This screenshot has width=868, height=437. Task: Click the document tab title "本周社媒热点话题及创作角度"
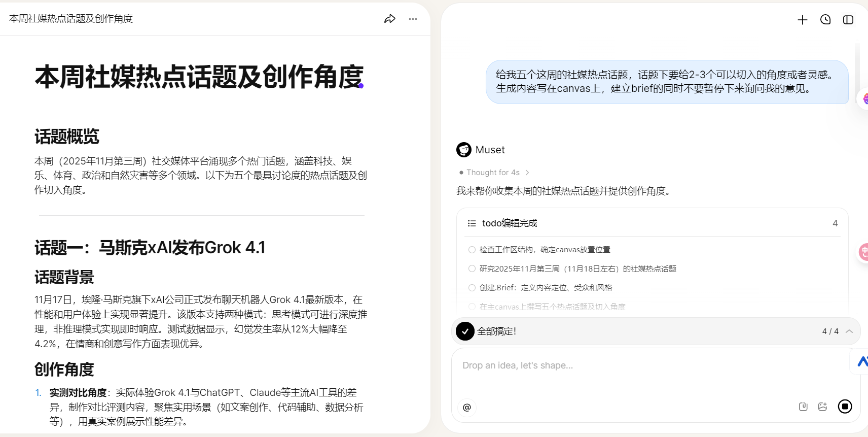click(71, 19)
